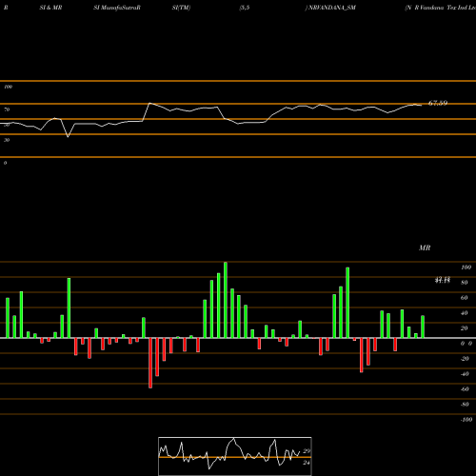This screenshot has height=476, width=476.
Task: Click the 30 label on the RSI axis
Action: (7, 140)
